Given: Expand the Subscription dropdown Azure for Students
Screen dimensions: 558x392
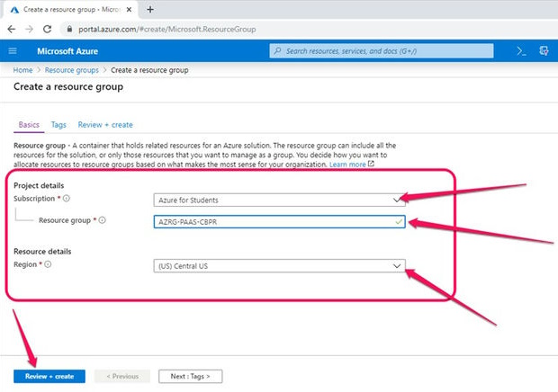Looking at the screenshot, I should [279, 200].
